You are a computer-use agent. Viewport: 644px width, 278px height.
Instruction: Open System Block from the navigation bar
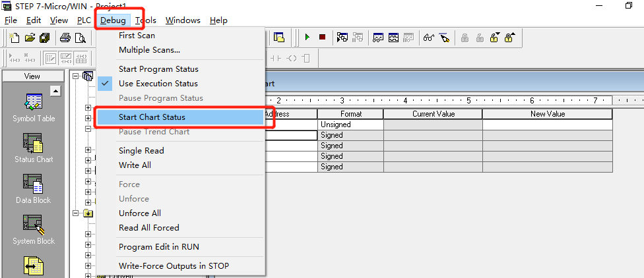pos(34,230)
